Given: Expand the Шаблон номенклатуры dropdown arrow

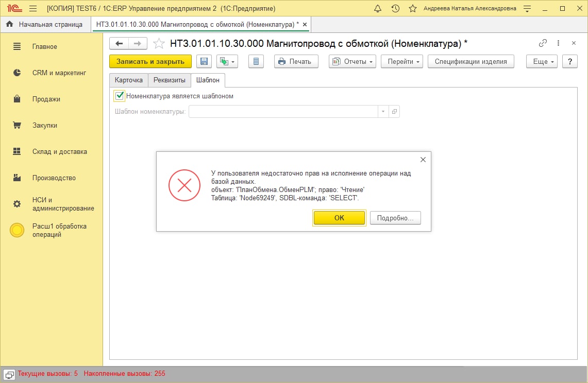Looking at the screenshot, I should pos(383,112).
